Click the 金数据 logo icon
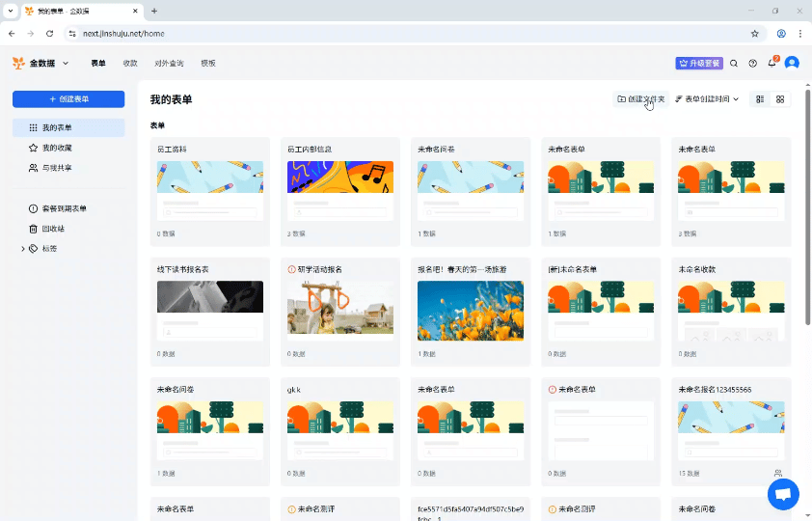 (x=18, y=64)
